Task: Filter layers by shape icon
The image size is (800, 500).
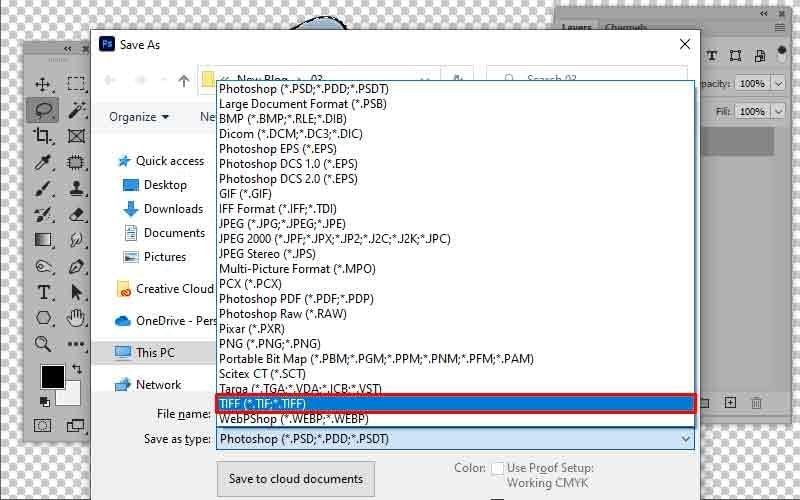Action: coord(735,56)
